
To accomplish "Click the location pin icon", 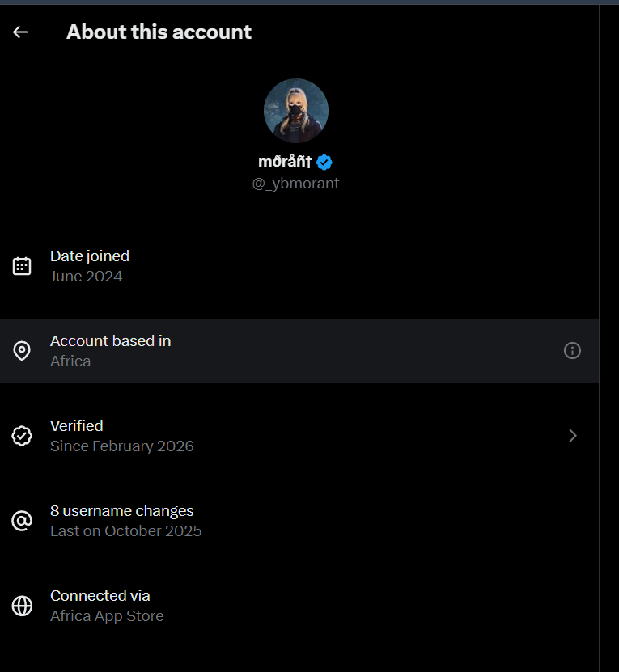I will coord(22,351).
